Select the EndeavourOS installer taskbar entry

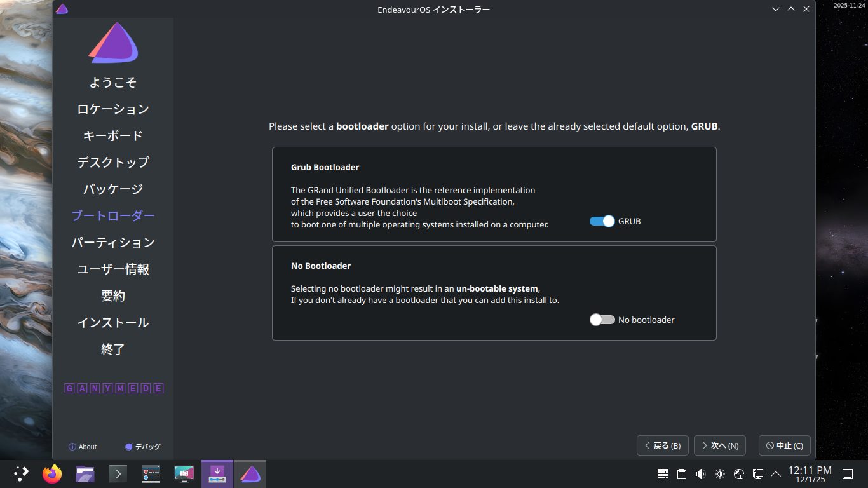point(250,474)
